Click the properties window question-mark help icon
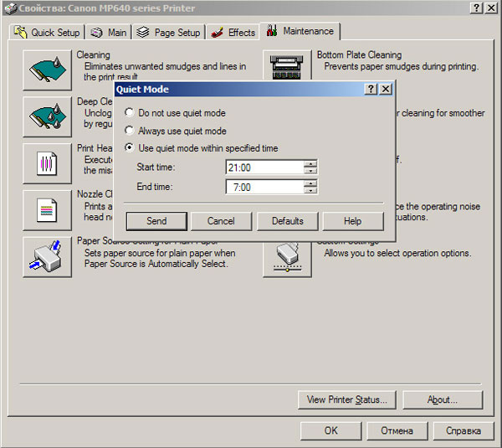The width and height of the screenshot is (502, 448). pos(476,8)
